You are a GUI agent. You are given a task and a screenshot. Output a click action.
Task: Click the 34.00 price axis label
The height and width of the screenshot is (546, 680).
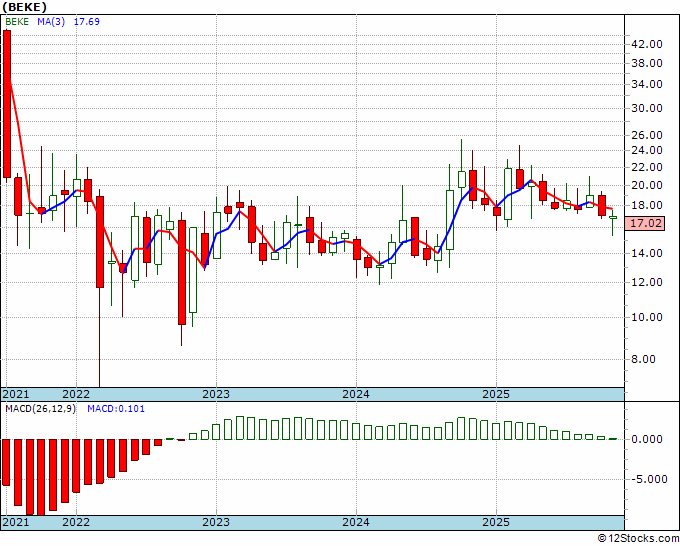(647, 84)
